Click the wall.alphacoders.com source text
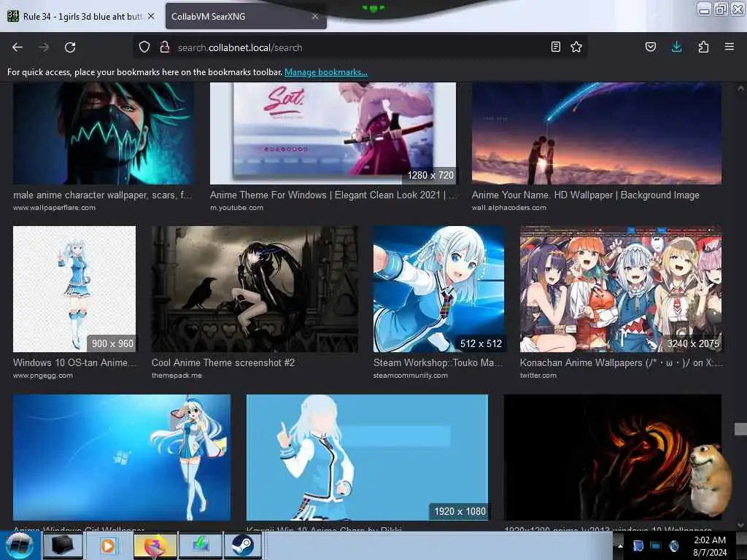The height and width of the screenshot is (560, 747). tap(508, 208)
